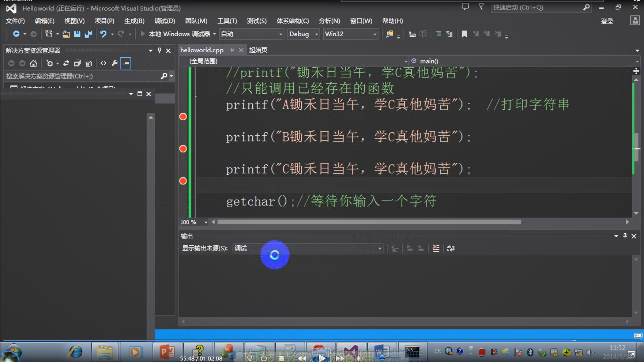The height and width of the screenshot is (362, 644).
Task: Expand Solution Explorer window options arrow
Action: 150,50
